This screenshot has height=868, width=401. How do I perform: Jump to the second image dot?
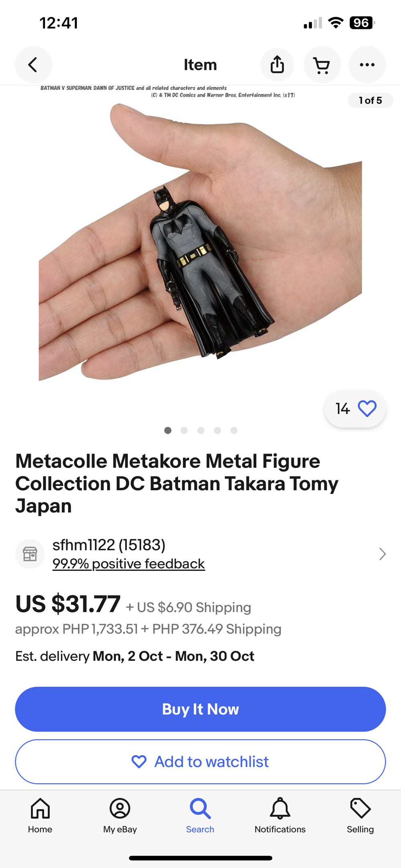[x=184, y=430]
